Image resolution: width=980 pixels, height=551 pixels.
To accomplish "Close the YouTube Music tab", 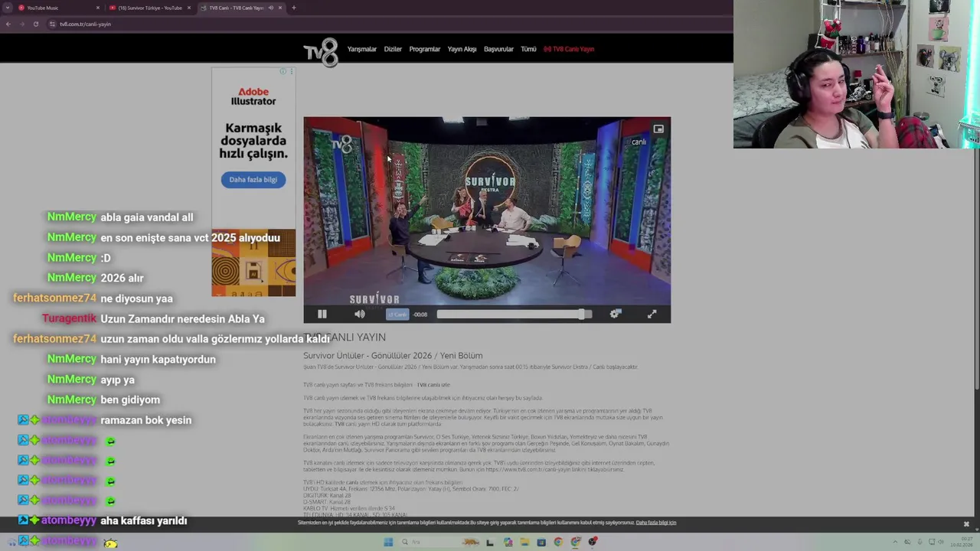I will [98, 8].
